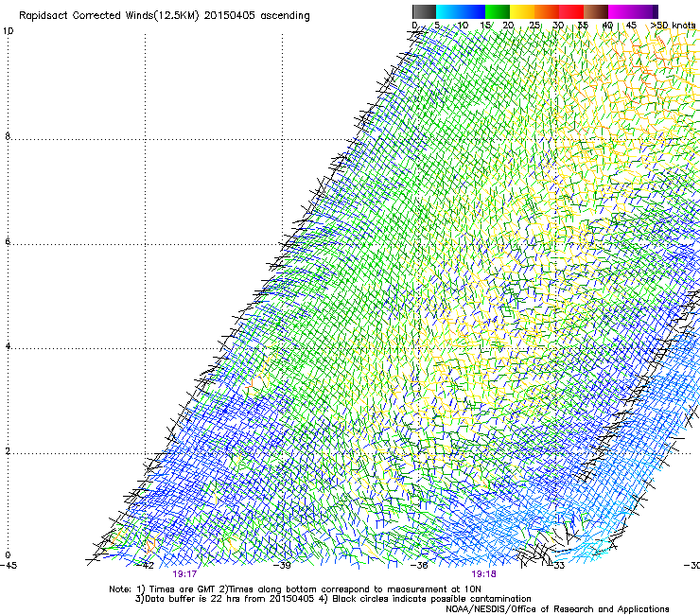Click the '8' latitude axis label
The image size is (700, 615).
[x=8, y=136]
